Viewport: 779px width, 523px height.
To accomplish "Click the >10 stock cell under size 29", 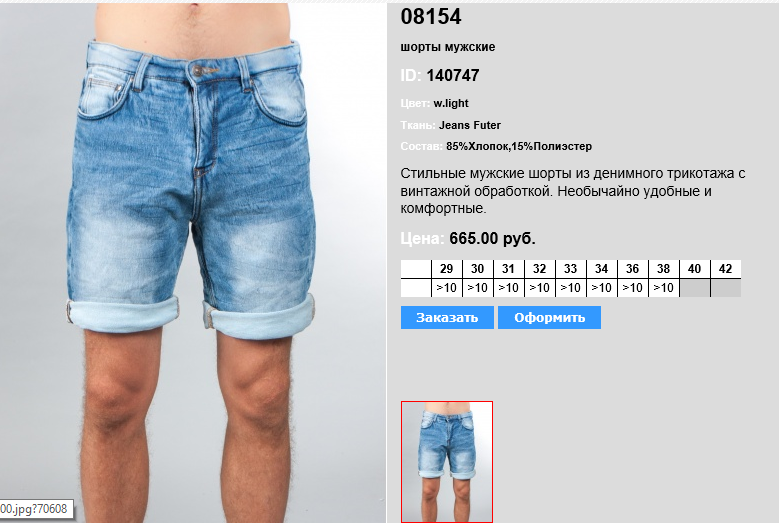I will click(447, 288).
